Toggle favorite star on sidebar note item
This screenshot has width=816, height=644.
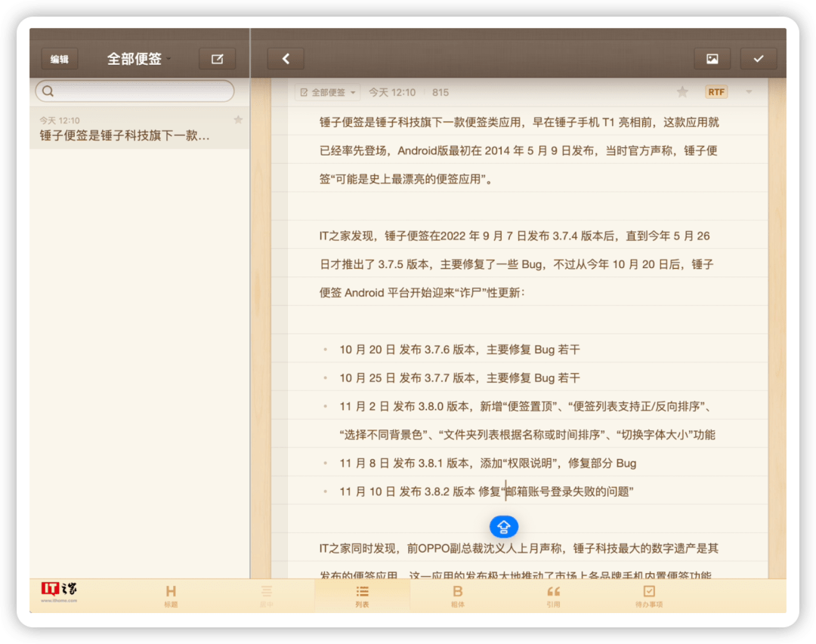pos(238,120)
